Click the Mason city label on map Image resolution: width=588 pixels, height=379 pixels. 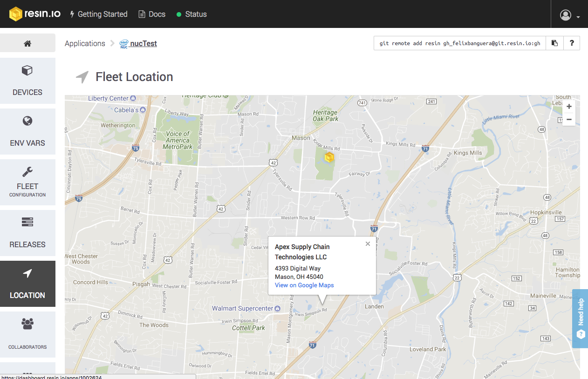pos(301,138)
